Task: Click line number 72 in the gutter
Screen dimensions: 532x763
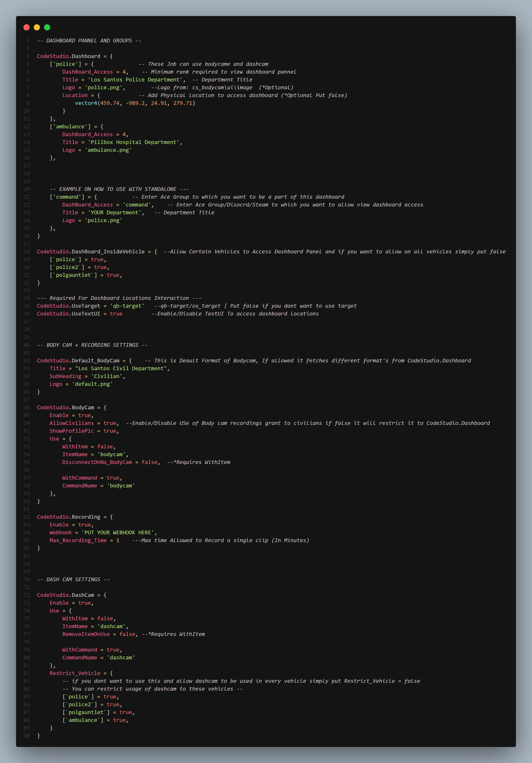Action: pos(27,595)
